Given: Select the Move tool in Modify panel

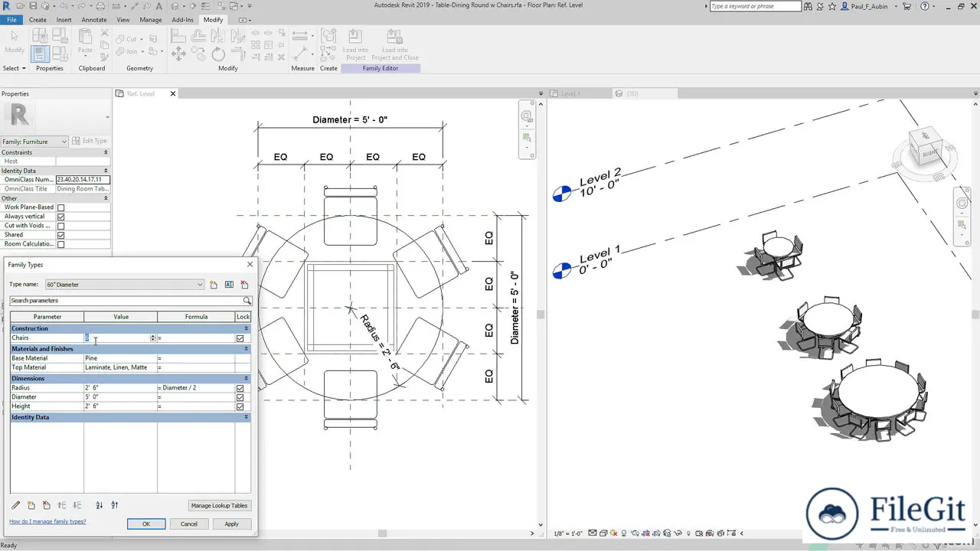Looking at the screenshot, I should 178,54.
